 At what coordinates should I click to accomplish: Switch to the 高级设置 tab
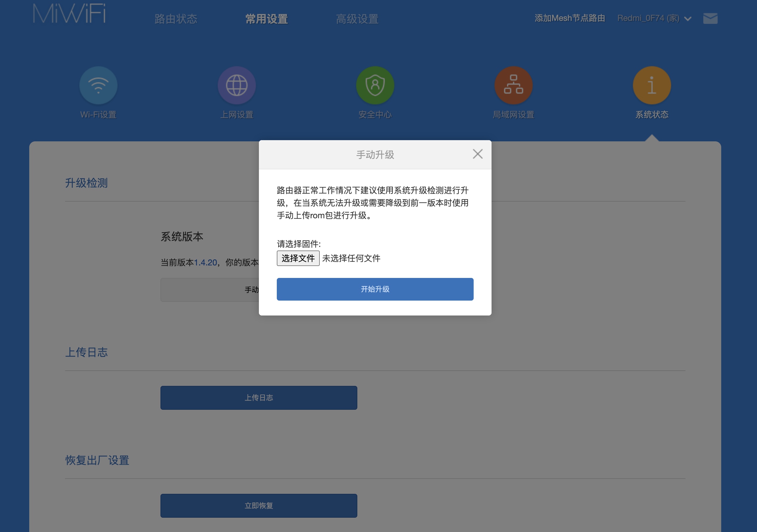tap(357, 19)
